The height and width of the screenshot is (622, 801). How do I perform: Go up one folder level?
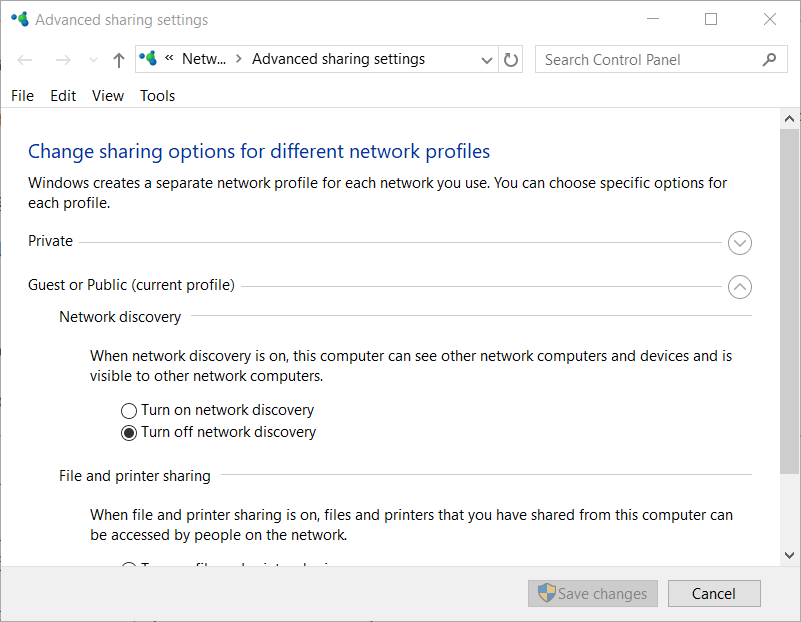117,58
